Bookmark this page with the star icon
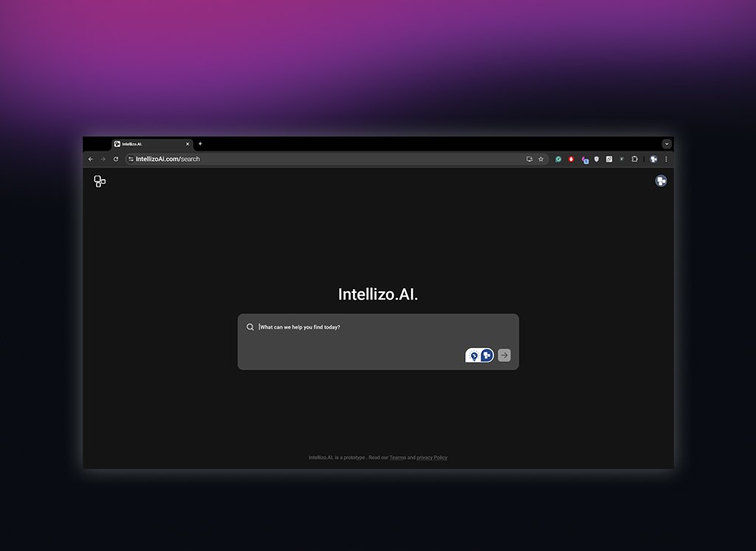 click(x=540, y=159)
